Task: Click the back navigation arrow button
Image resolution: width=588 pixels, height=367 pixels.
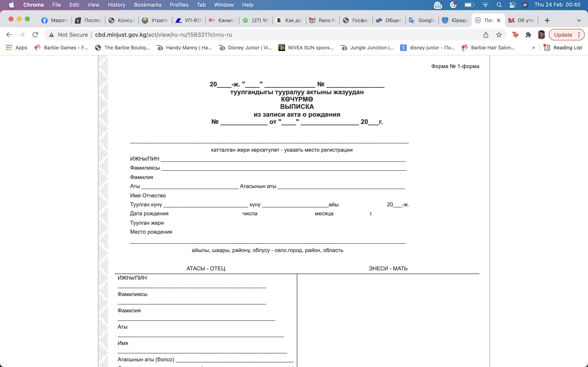Action: pos(9,35)
